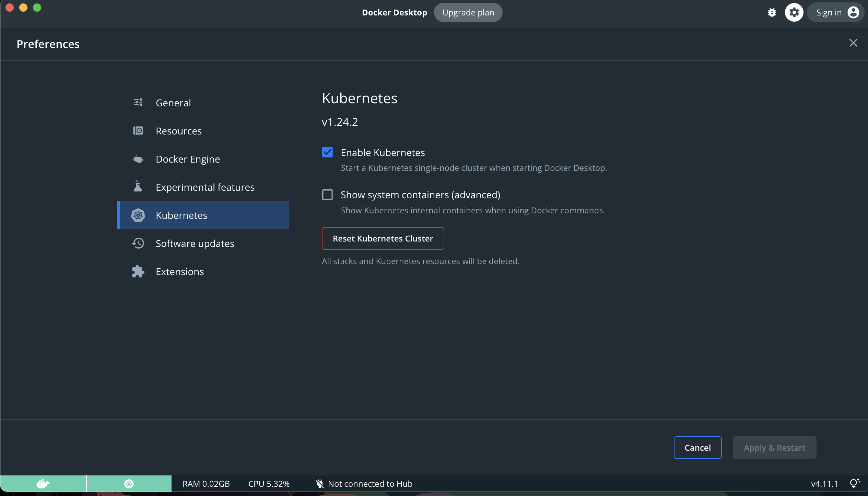Click the Kubernetes wheel sidebar icon
This screenshot has width=868, height=496.
tap(138, 215)
